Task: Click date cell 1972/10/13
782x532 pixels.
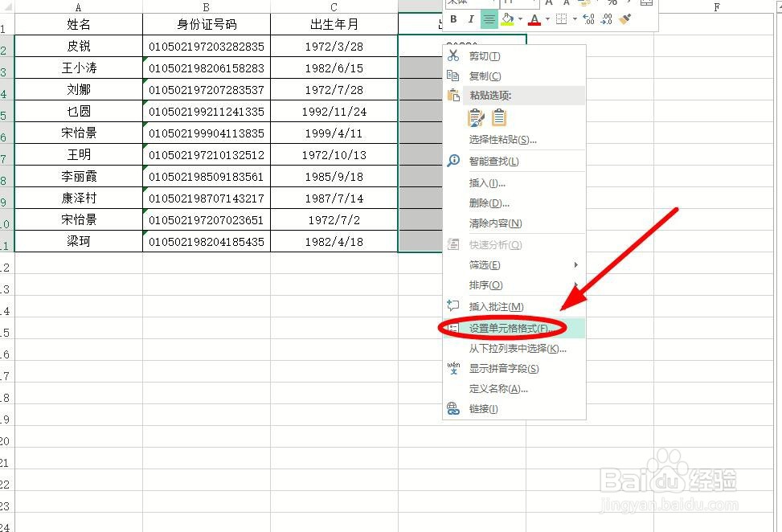Action: (x=334, y=154)
